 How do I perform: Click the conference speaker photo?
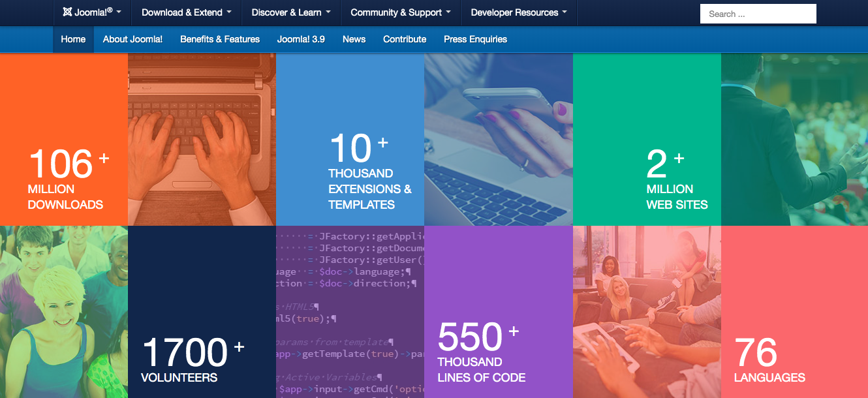click(794, 140)
